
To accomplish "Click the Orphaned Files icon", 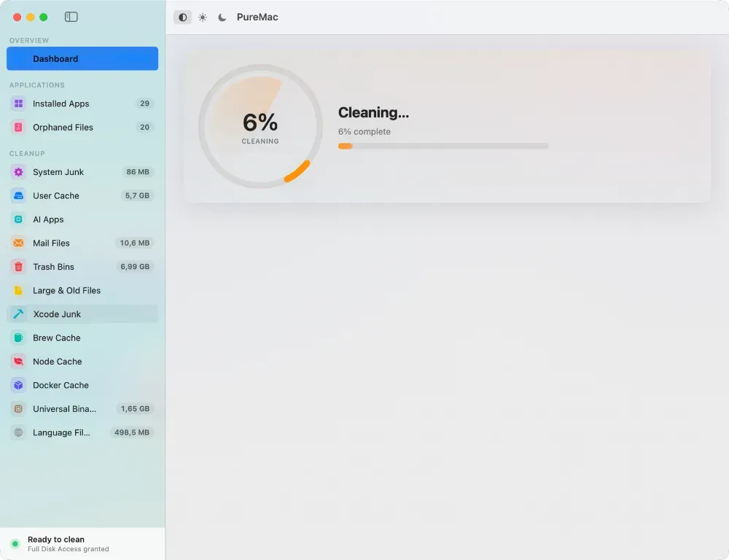I will point(19,127).
